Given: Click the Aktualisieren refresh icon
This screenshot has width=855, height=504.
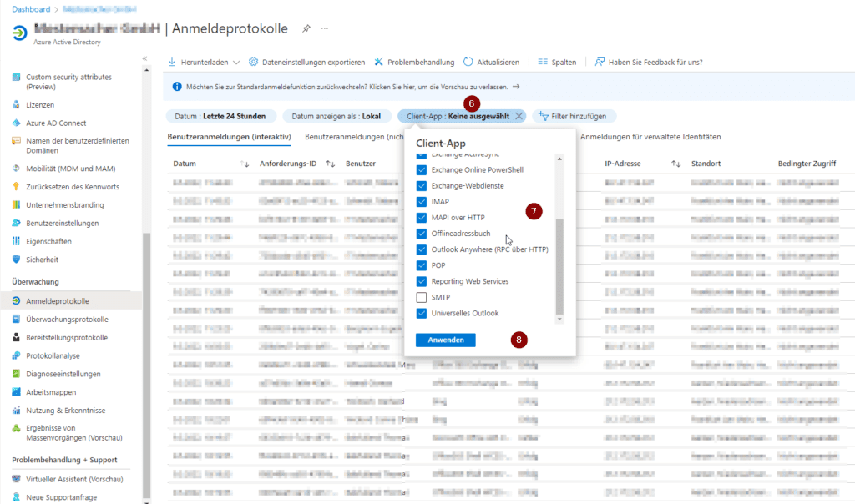Looking at the screenshot, I should pyautogui.click(x=468, y=62).
